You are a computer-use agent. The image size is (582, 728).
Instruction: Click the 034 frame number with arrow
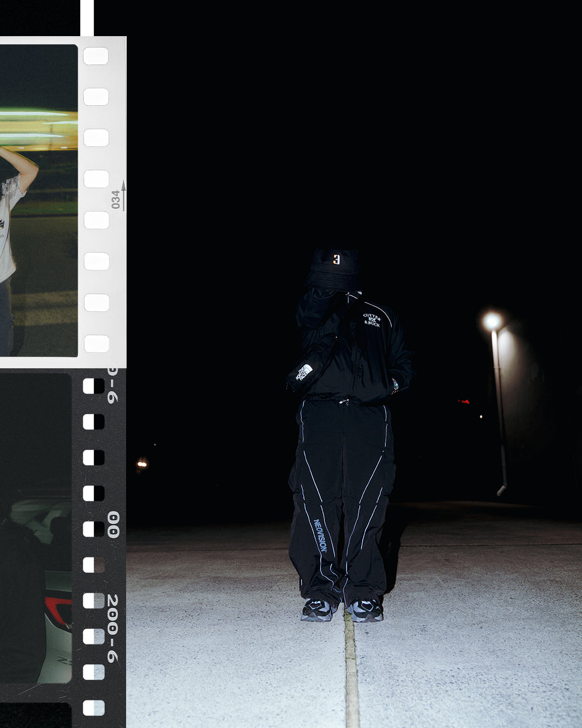click(x=117, y=197)
